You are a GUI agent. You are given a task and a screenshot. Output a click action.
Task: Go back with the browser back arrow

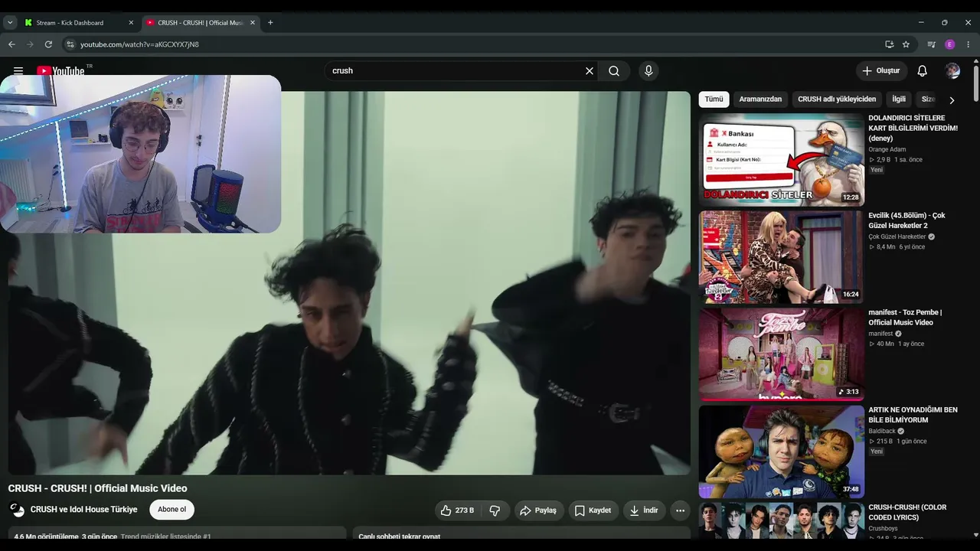(x=11, y=44)
